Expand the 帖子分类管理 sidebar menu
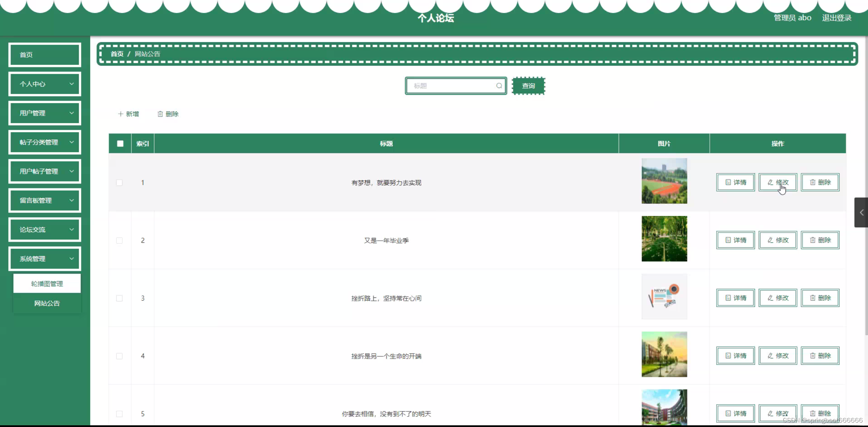Viewport: 868px width, 427px height. point(45,142)
